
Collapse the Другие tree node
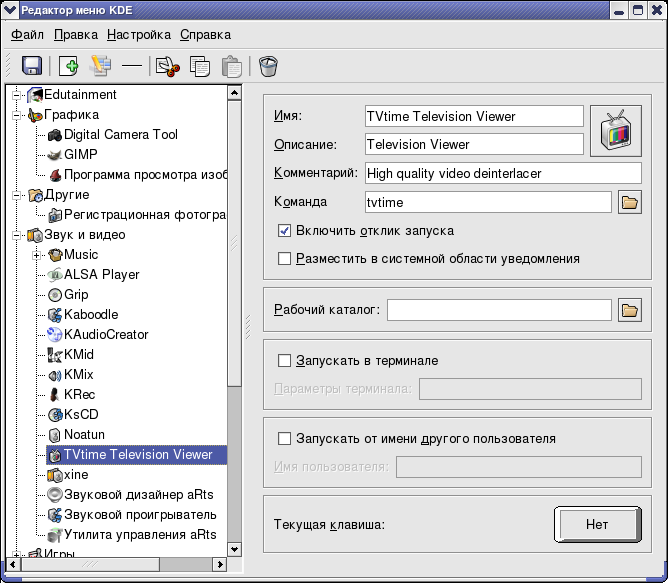coord(17,195)
